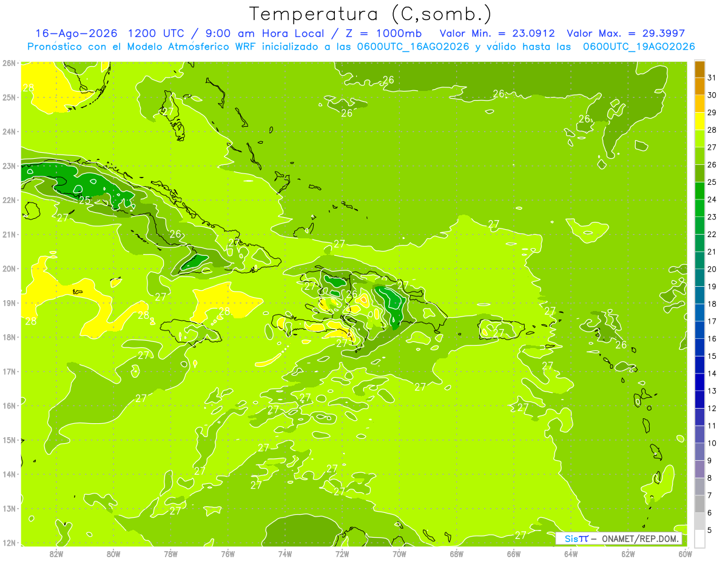The image size is (728, 562).
Task: Click the 26N latitude axis label
Action: (x=8, y=63)
